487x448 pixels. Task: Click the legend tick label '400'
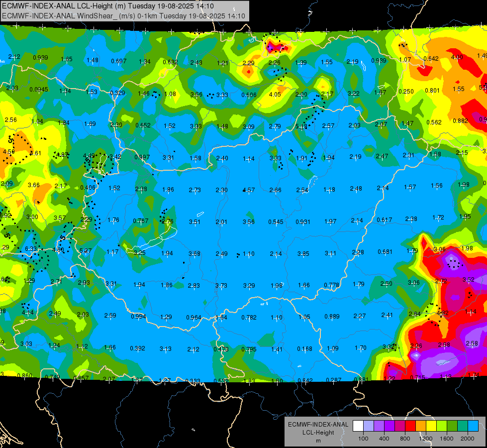tap(384, 439)
